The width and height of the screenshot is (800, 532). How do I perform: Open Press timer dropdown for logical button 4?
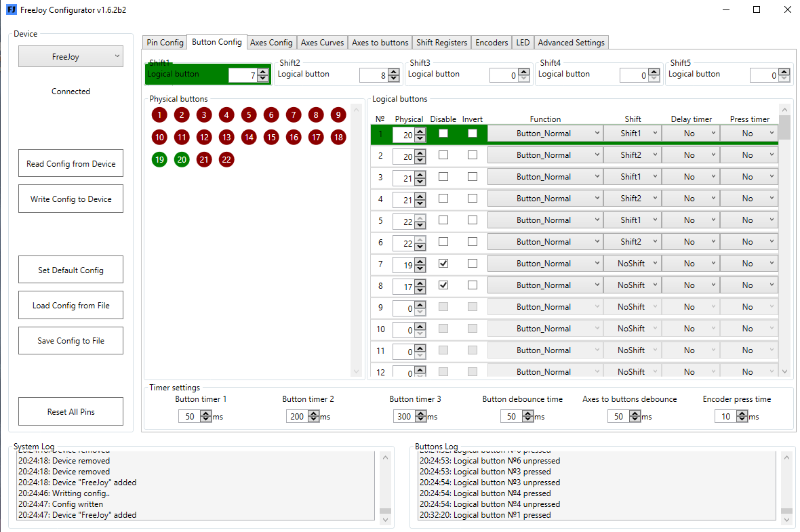749,199
